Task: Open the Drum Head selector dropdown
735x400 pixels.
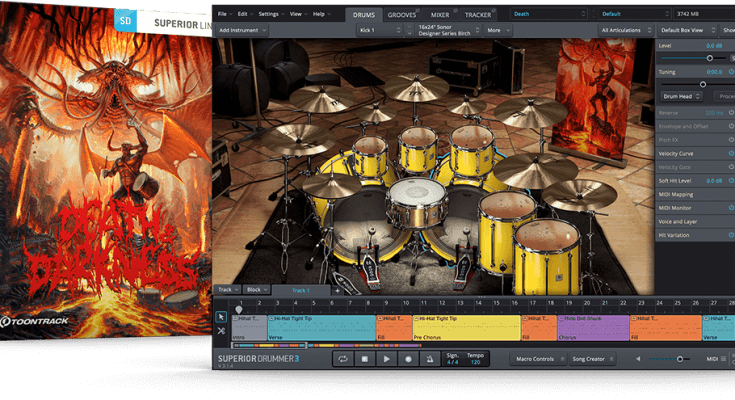Action: tap(683, 96)
